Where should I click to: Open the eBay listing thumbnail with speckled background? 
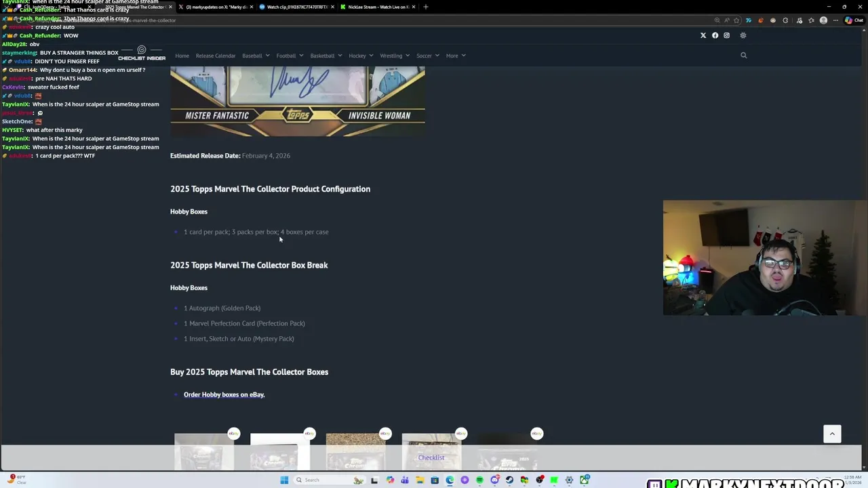pyautogui.click(x=355, y=452)
